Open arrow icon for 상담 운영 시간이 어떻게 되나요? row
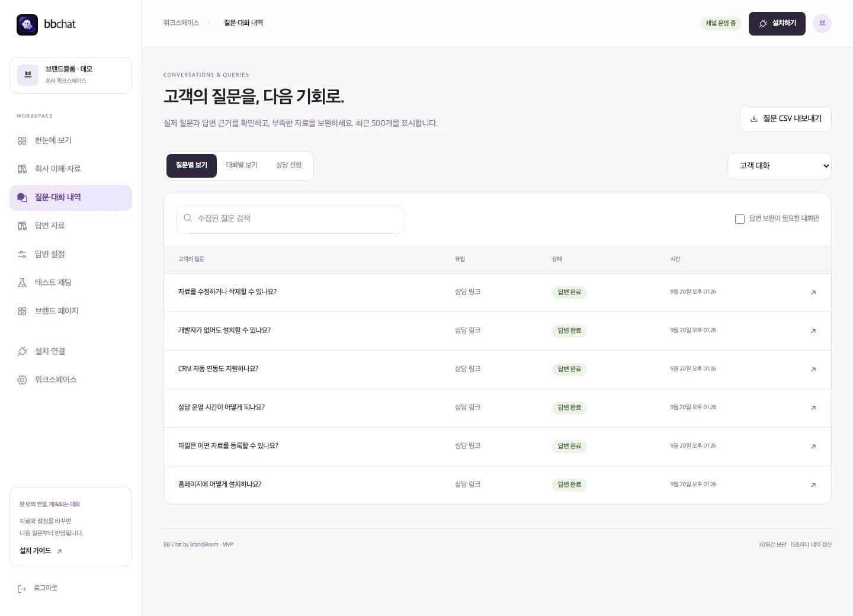Viewport: 853px width, 616px height. [813, 408]
